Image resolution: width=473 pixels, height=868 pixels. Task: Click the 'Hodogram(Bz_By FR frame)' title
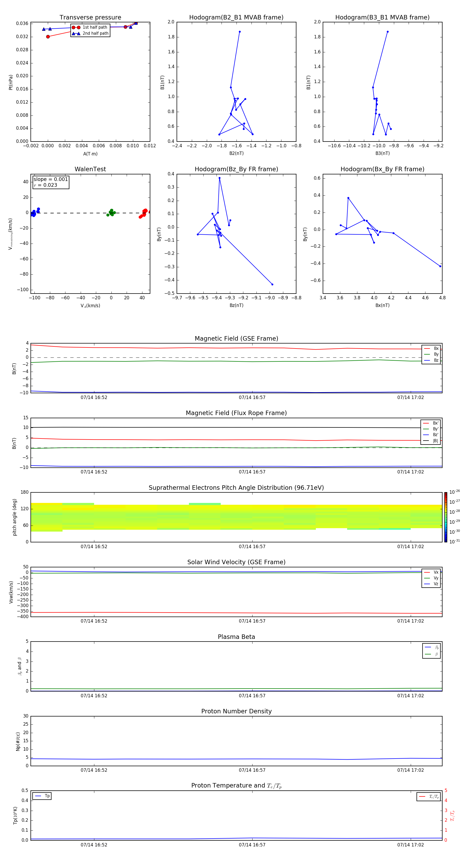coord(236,169)
